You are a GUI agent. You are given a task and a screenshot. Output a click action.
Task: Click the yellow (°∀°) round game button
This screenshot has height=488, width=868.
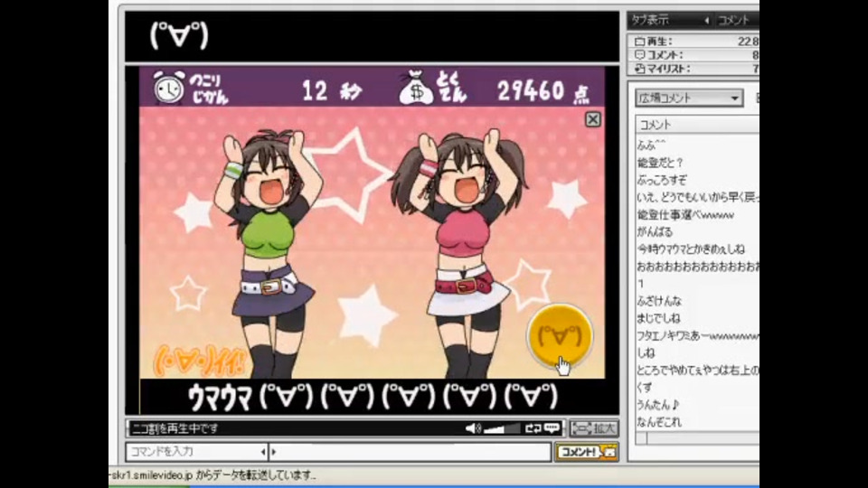click(560, 335)
